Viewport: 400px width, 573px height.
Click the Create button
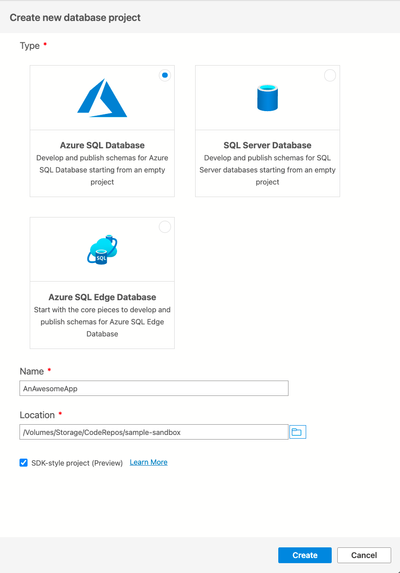305,555
